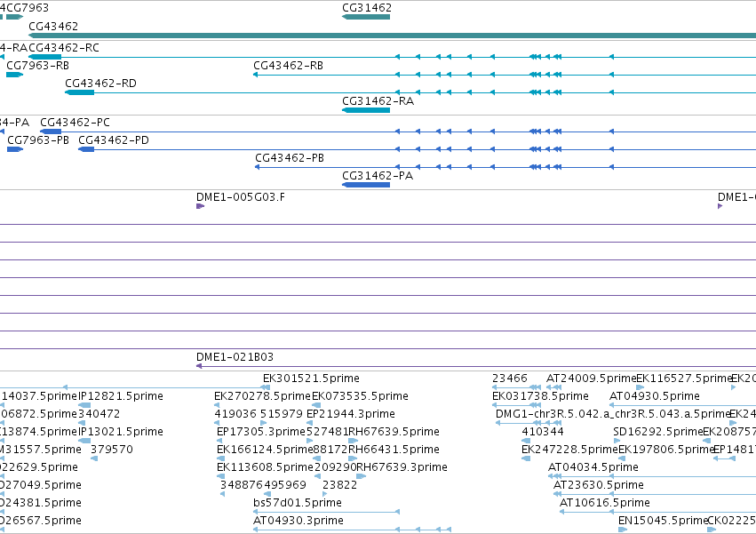The height and width of the screenshot is (534, 756).
Task: Select the CG43462-RB transcript label
Action: pyautogui.click(x=289, y=65)
